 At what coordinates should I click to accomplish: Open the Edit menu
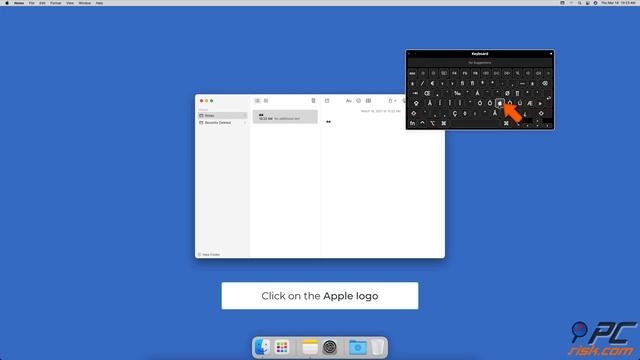tap(42, 3)
